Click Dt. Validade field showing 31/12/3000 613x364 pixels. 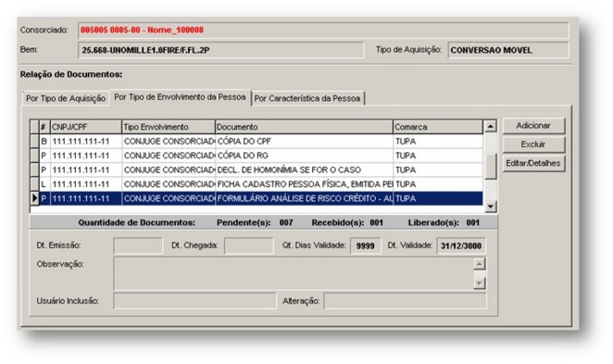(461, 245)
